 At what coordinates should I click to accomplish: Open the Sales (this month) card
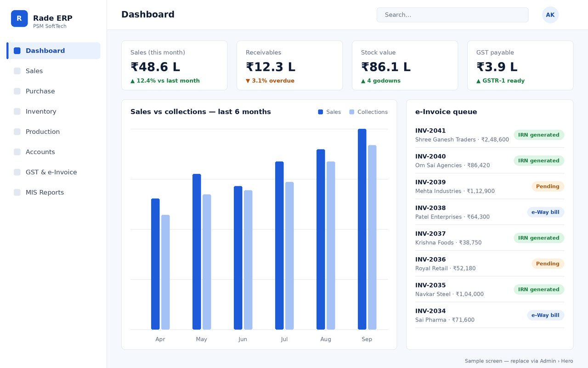coord(175,65)
